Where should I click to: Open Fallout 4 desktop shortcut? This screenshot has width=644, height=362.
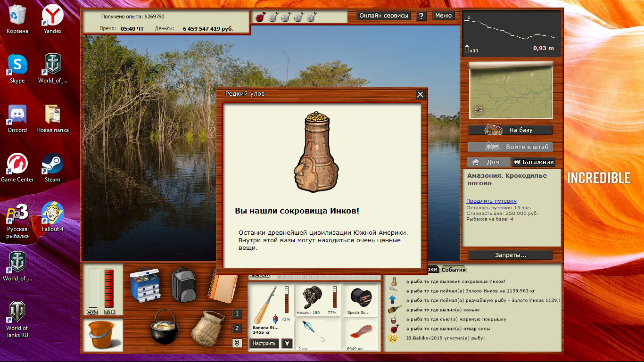point(52,217)
